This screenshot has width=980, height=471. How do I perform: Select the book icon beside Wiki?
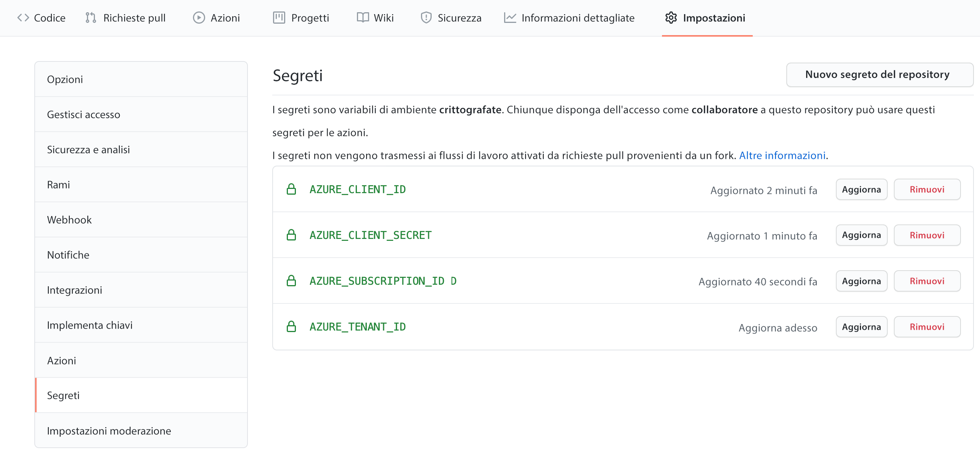click(x=362, y=18)
